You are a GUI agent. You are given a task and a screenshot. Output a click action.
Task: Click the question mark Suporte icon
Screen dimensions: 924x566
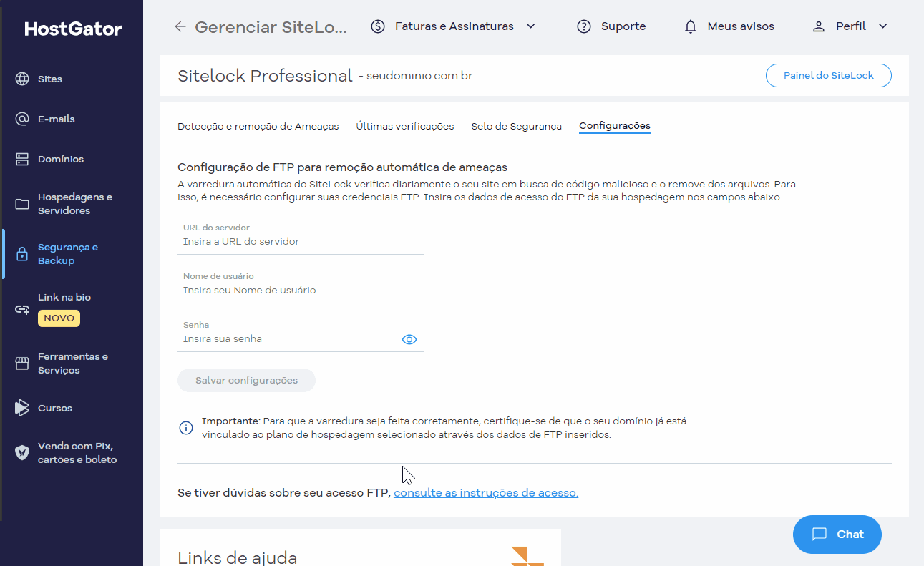(584, 26)
